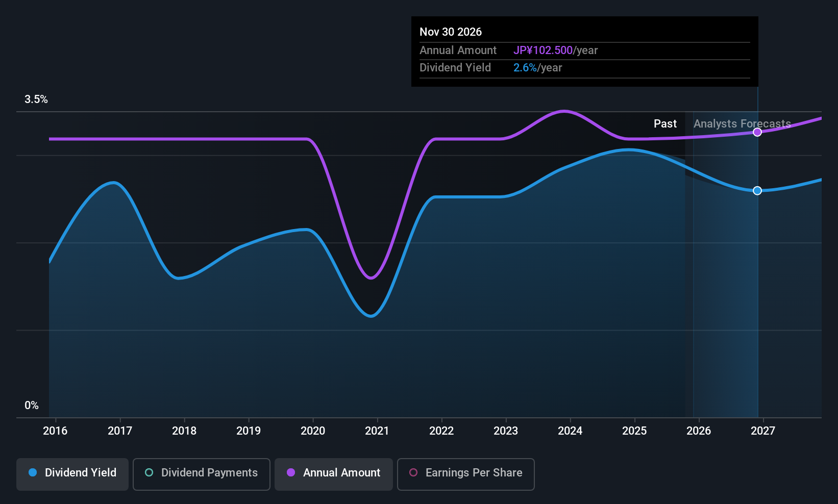This screenshot has height=504, width=838.
Task: Click the 2021 x-axis year label
Action: (377, 431)
